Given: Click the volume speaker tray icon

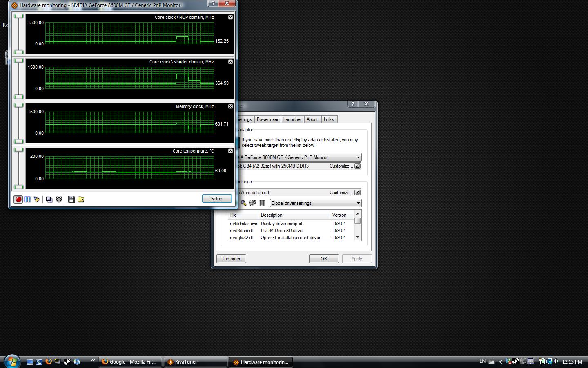Looking at the screenshot, I should pyautogui.click(x=556, y=361).
